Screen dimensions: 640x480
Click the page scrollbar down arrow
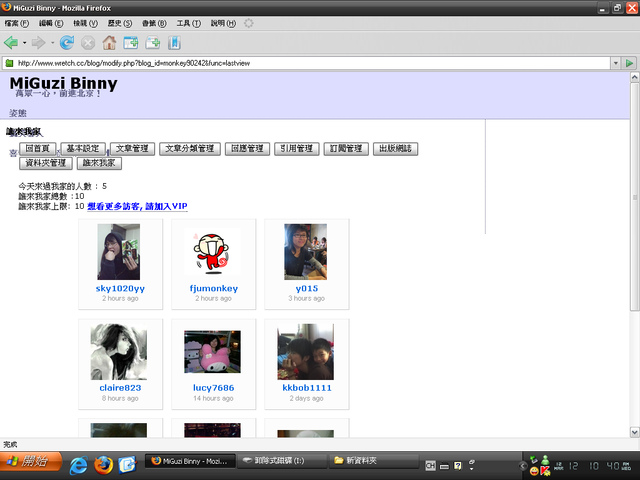(634, 432)
